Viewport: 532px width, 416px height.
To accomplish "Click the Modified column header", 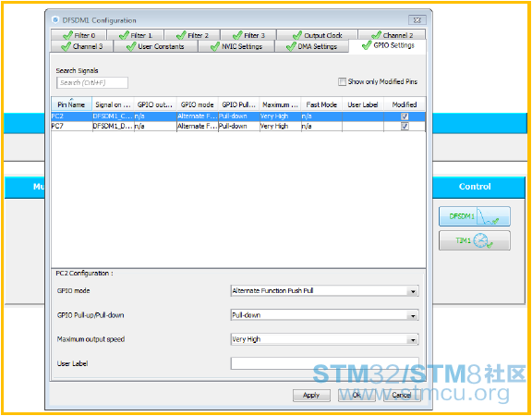I will [405, 104].
